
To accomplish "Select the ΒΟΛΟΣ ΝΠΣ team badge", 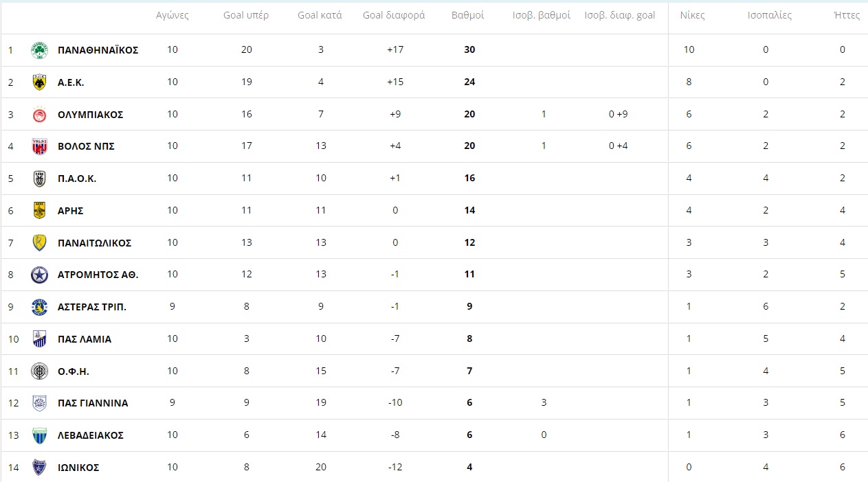I will 40,146.
